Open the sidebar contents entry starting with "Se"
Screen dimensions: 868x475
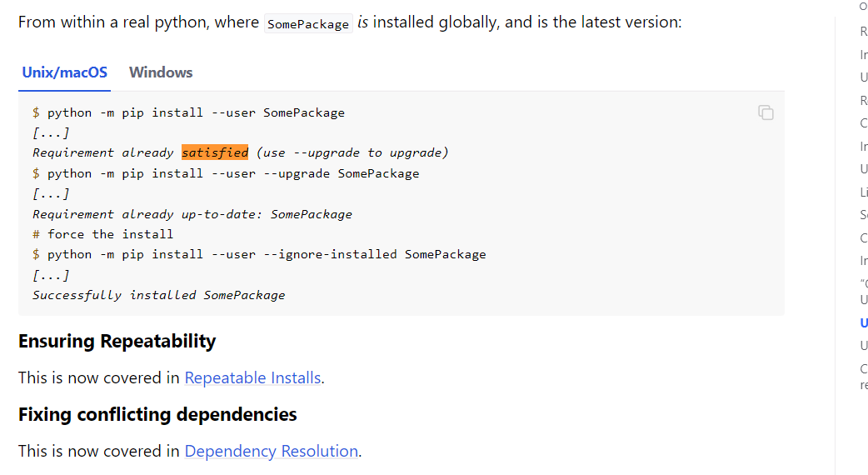864,215
